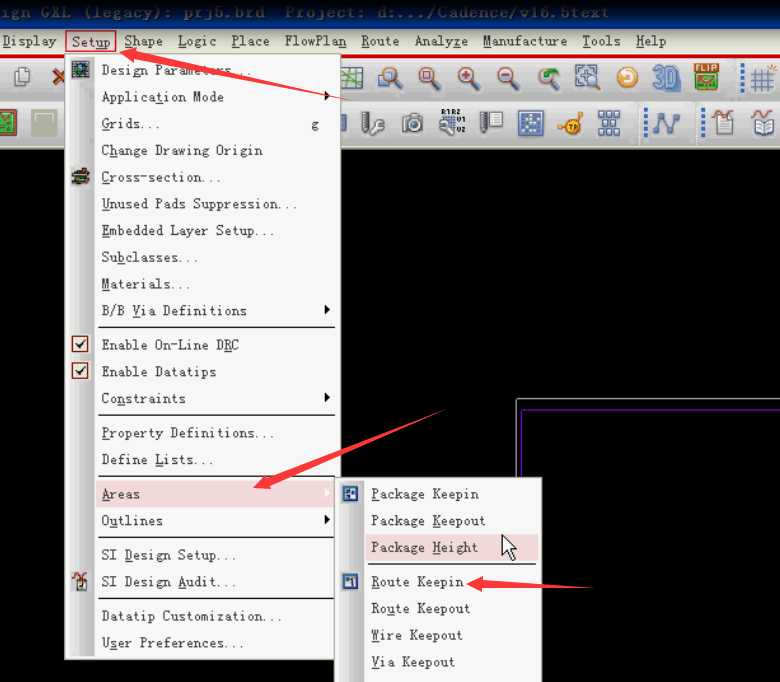Open SI Design Setup...
Image resolution: width=780 pixels, height=682 pixels.
point(215,555)
